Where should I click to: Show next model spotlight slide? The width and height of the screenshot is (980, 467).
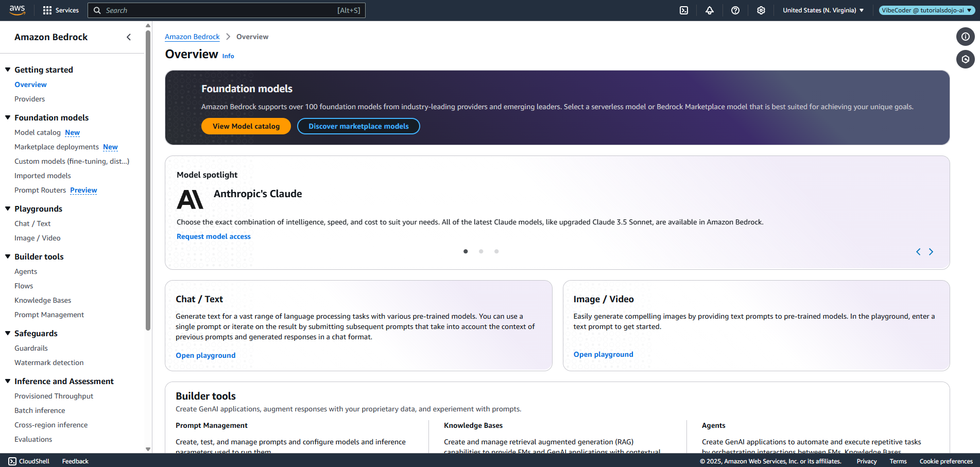pyautogui.click(x=931, y=252)
